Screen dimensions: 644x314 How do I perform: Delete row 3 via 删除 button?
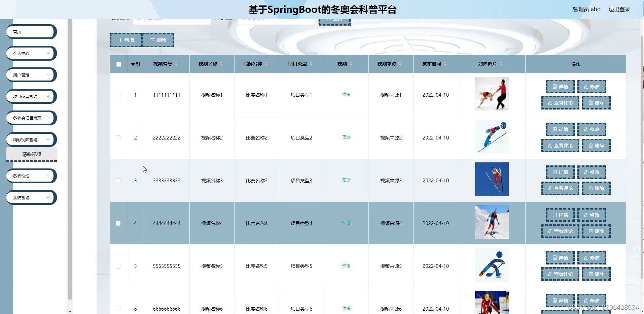(596, 188)
